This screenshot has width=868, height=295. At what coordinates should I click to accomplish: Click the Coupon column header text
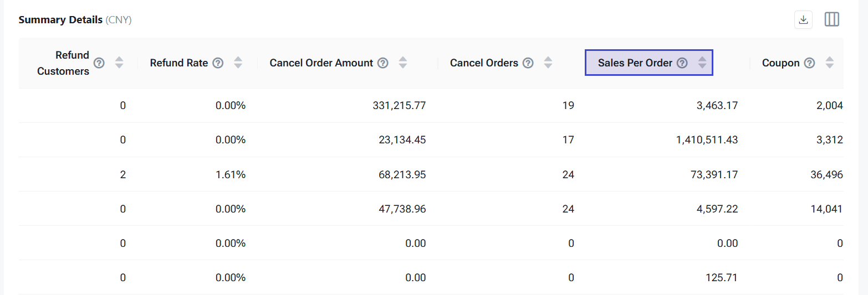(x=780, y=63)
